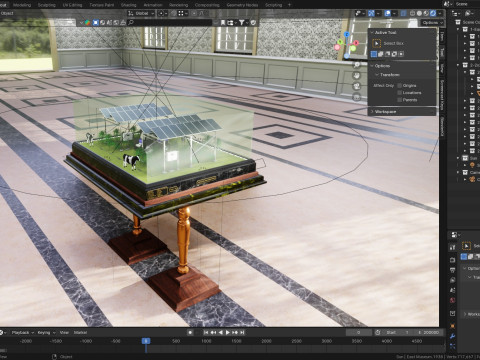Viewport: 480px width, 360px height.
Task: Click the outliner search field
Action: point(169,23)
